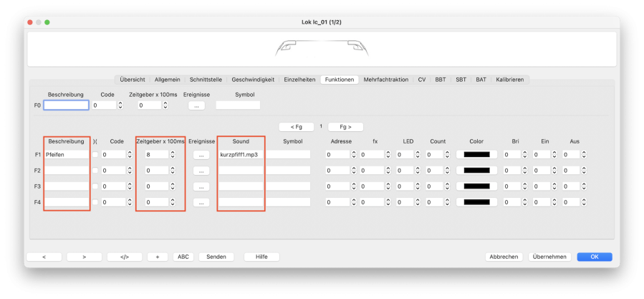Adjust the F1 Adresse stepper arrows
644x299 pixels.
click(x=355, y=154)
